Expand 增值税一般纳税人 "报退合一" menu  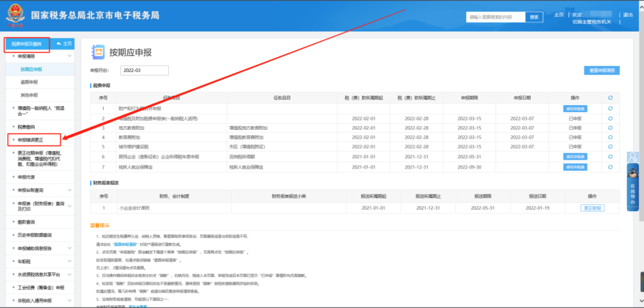coord(70,109)
